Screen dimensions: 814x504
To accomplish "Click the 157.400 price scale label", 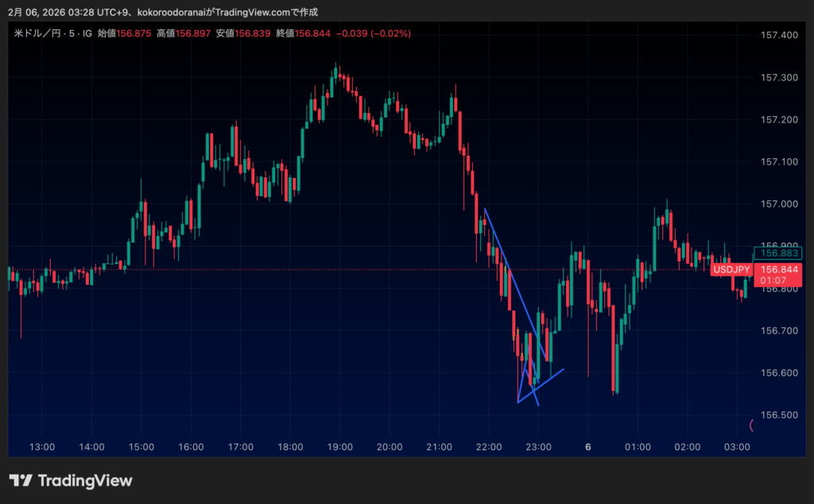I will pyautogui.click(x=778, y=35).
